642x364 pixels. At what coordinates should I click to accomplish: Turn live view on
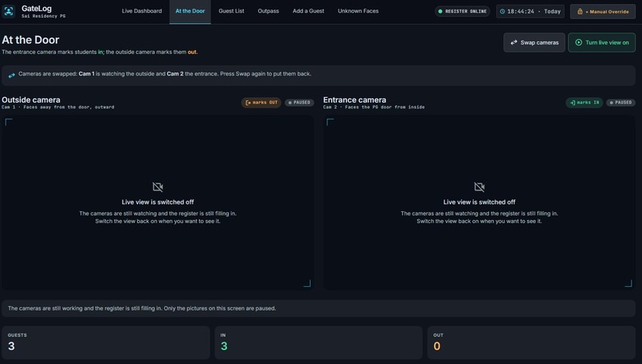[x=601, y=42]
